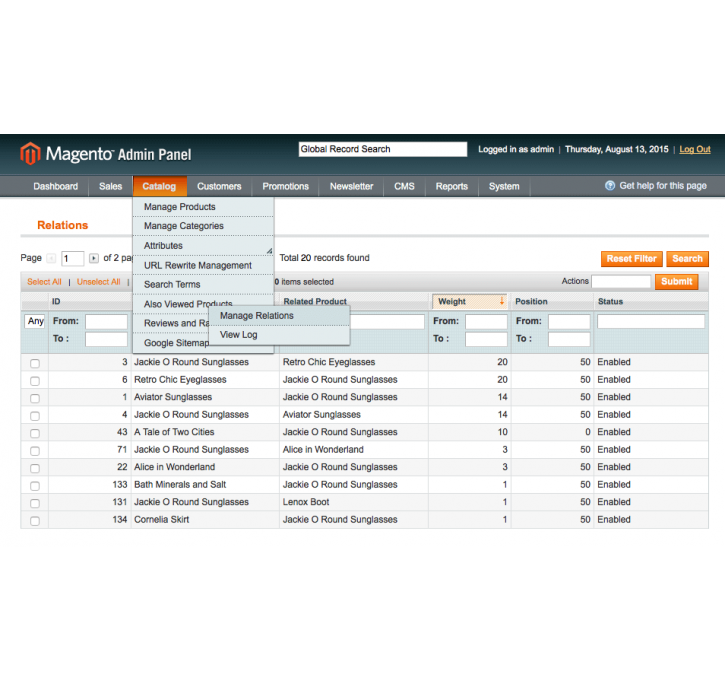Click the Weight From filter field
This screenshot has height=680, width=725.
[486, 321]
